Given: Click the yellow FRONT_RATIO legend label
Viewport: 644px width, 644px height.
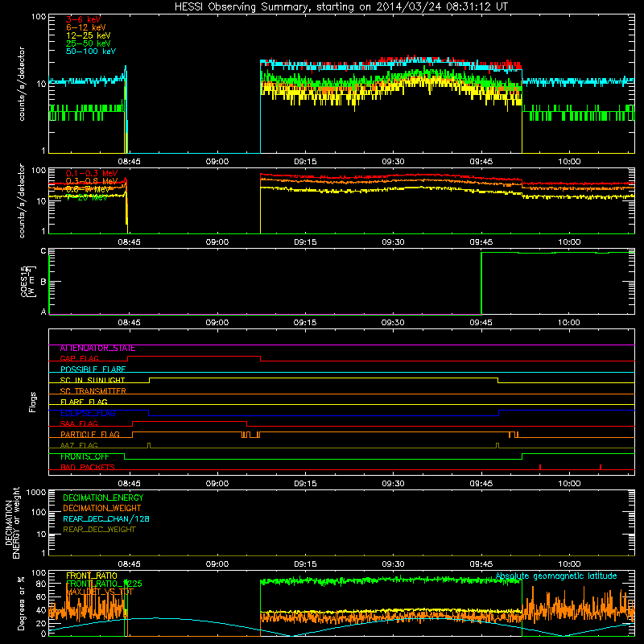Looking at the screenshot, I should pyautogui.click(x=92, y=576).
